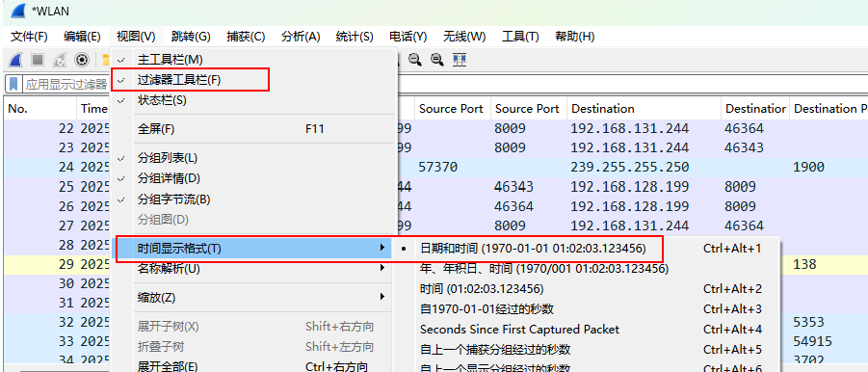The image size is (868, 372).
Task: Click in the 应用显示过滤器 filter field
Action: click(x=66, y=84)
